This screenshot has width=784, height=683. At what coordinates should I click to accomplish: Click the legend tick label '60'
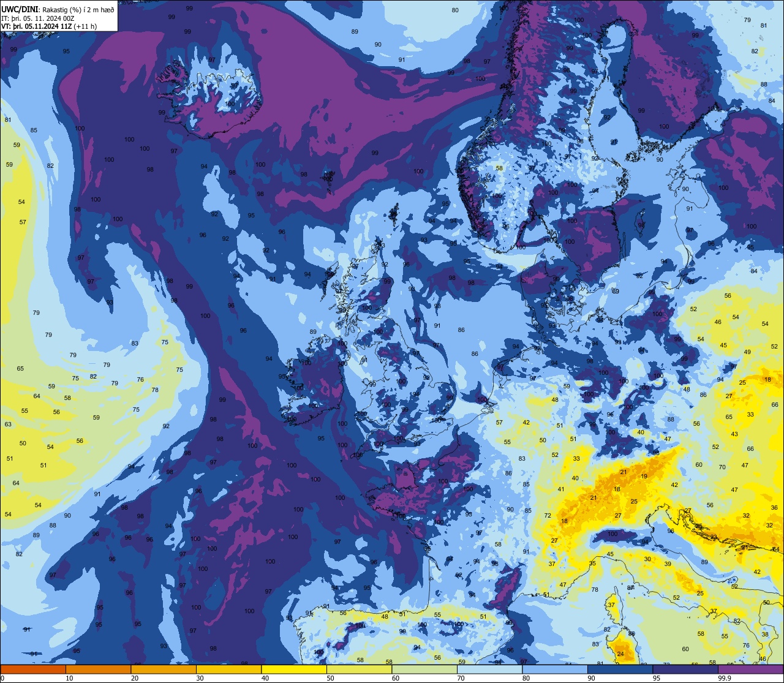(x=396, y=678)
